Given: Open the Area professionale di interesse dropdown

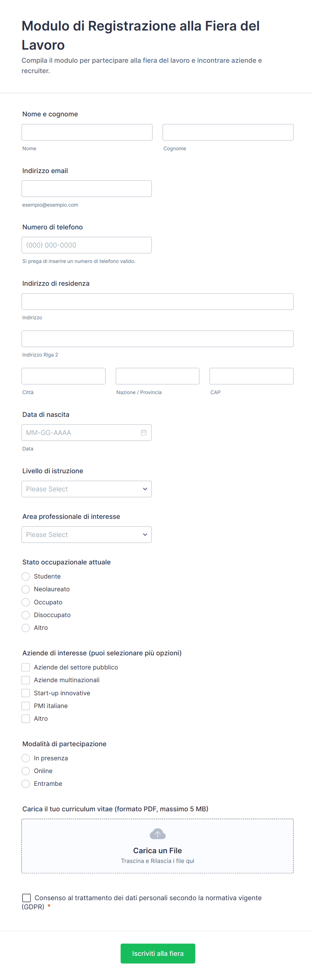Looking at the screenshot, I should coord(86,535).
